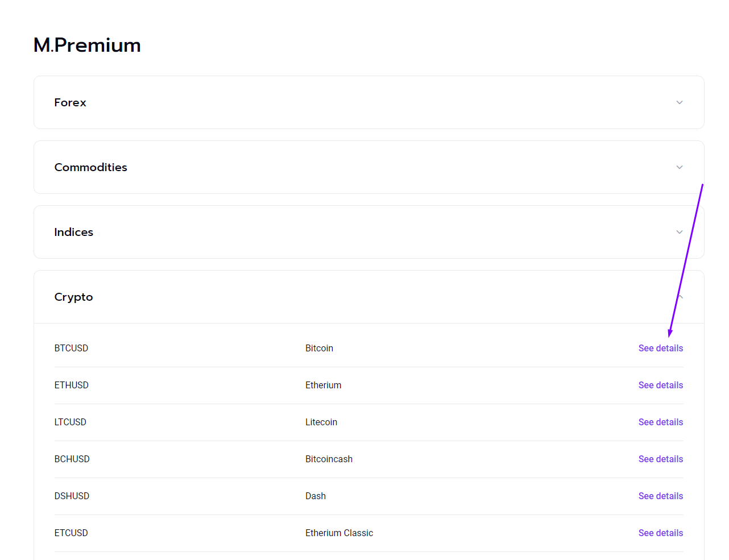See details for Etherium Classic ETCUSD
This screenshot has height=560, width=729.
click(x=661, y=533)
